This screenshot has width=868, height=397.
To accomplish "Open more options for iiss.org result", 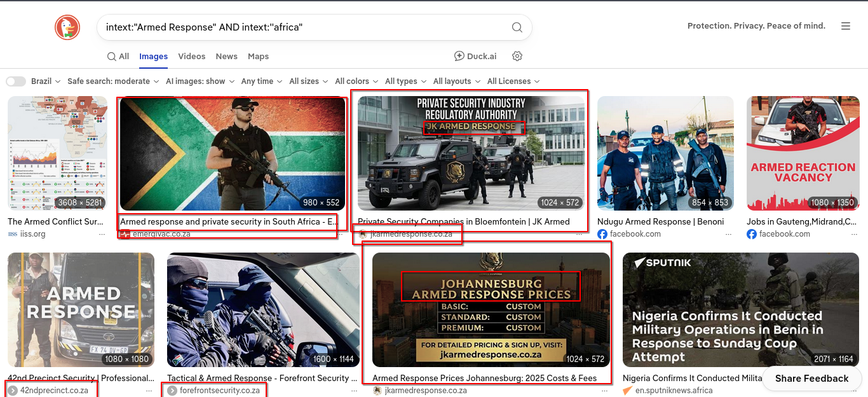I will click(102, 234).
